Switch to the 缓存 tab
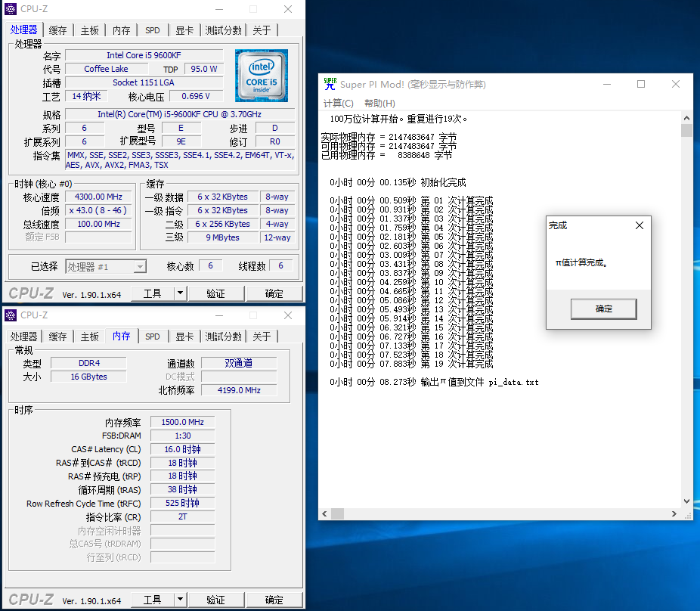 pos(58,30)
